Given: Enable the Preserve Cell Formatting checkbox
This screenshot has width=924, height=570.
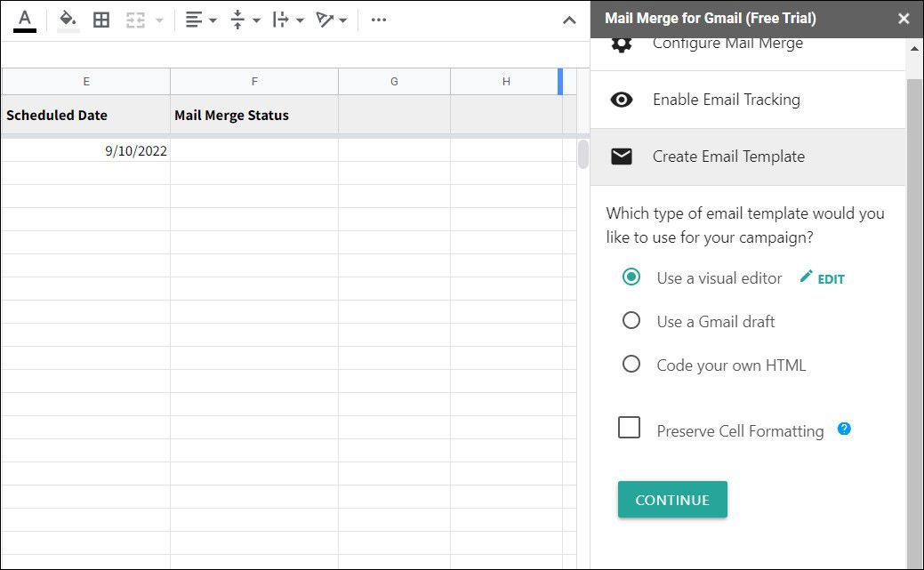Looking at the screenshot, I should click(630, 429).
